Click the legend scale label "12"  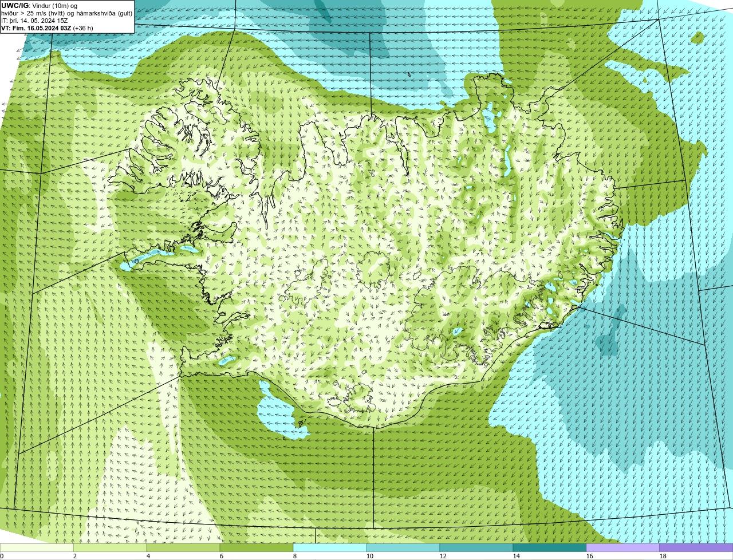pos(443,556)
